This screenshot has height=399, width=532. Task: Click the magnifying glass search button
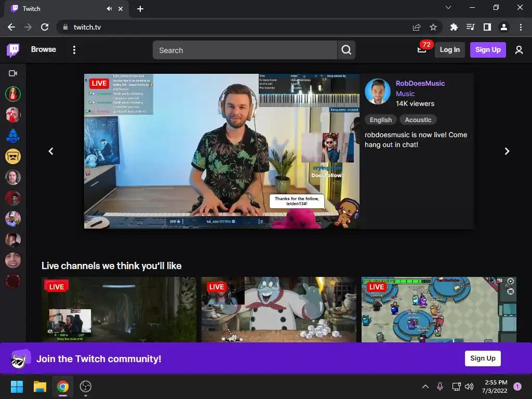tap(347, 50)
